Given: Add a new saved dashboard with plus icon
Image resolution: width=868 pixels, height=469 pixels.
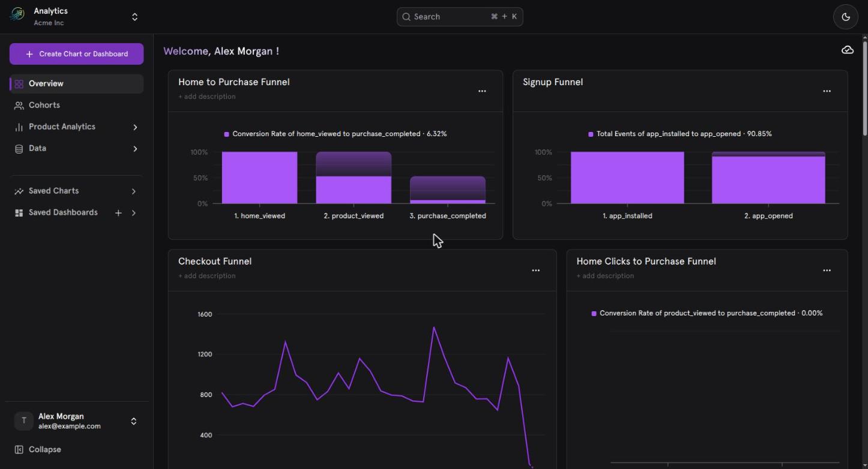Looking at the screenshot, I should [x=118, y=213].
